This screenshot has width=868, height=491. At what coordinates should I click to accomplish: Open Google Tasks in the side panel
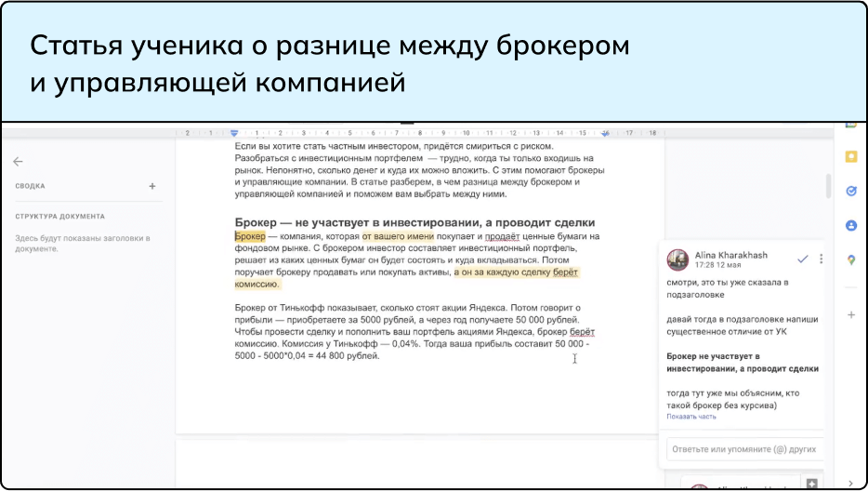[x=851, y=192]
